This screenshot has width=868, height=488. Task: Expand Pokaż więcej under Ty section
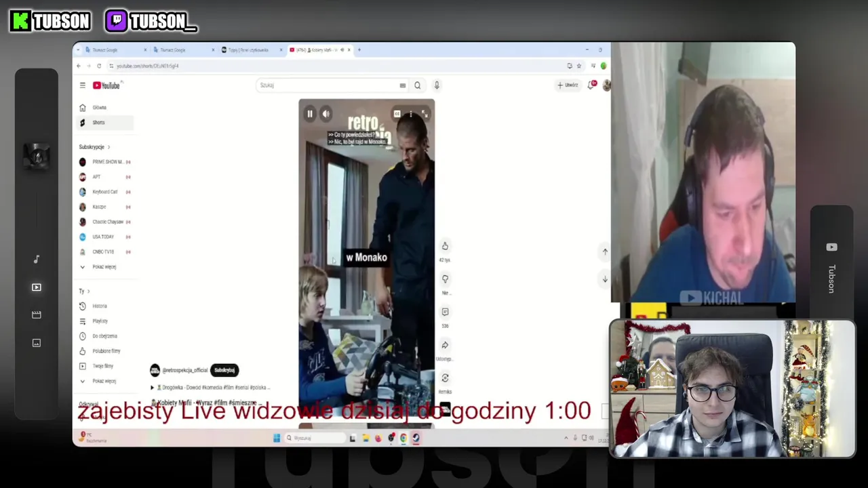coord(105,381)
